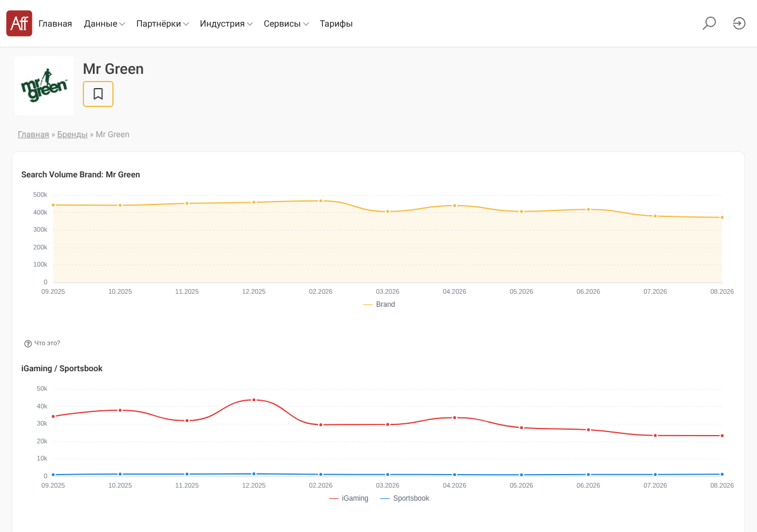Click the 500k axis label in Brand chart
Viewport: 757px width, 532px height.
pos(40,194)
